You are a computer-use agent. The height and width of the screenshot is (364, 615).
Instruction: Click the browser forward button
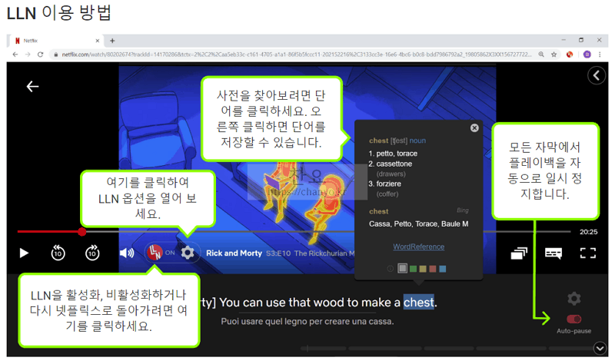tap(28, 55)
